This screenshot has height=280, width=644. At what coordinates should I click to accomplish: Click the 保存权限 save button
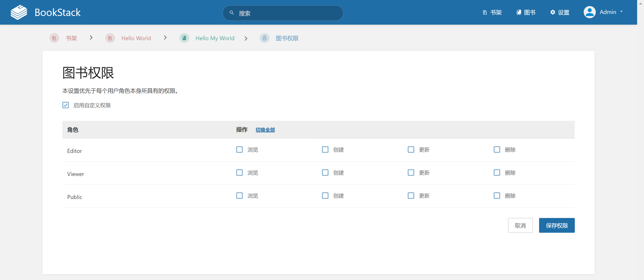tap(557, 225)
